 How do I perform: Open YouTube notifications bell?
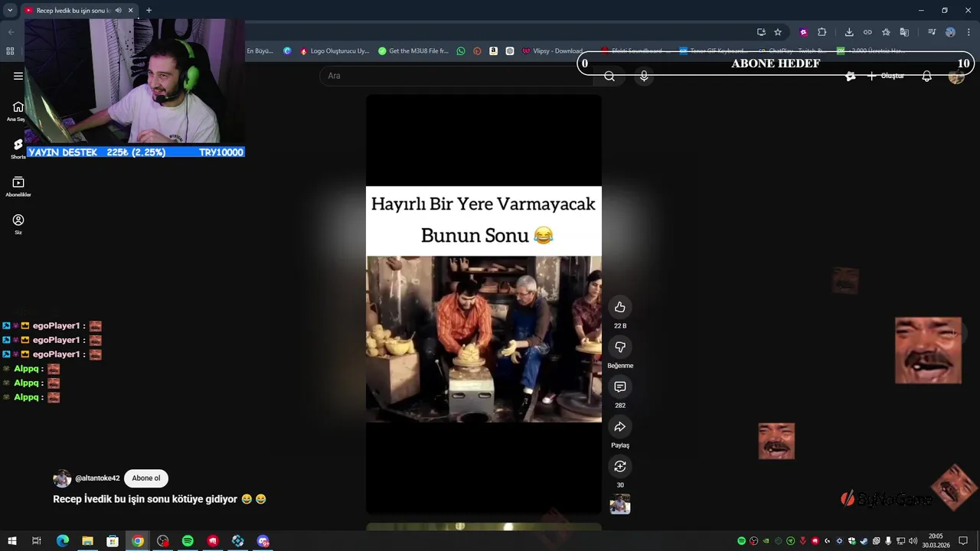click(926, 76)
